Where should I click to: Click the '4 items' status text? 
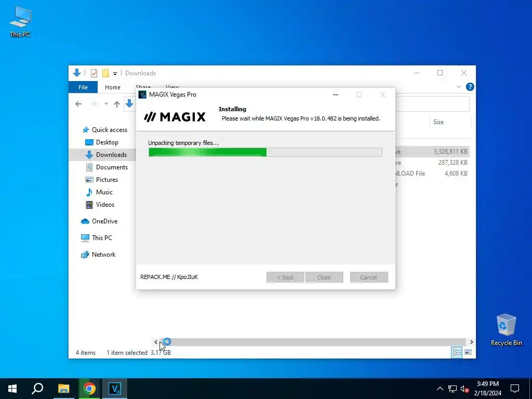tap(86, 353)
